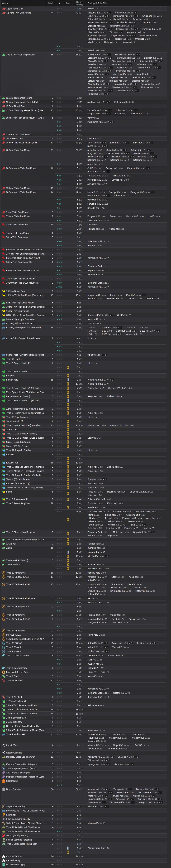Click the 12.7mm Machine Gun icon
The width and height of the screenshot is (171, 868).
tap(4, 701)
